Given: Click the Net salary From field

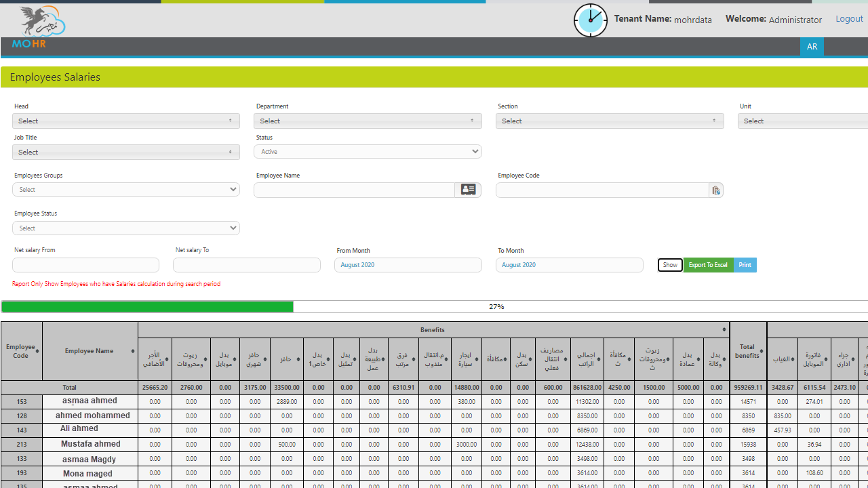Looking at the screenshot, I should pyautogui.click(x=85, y=265).
